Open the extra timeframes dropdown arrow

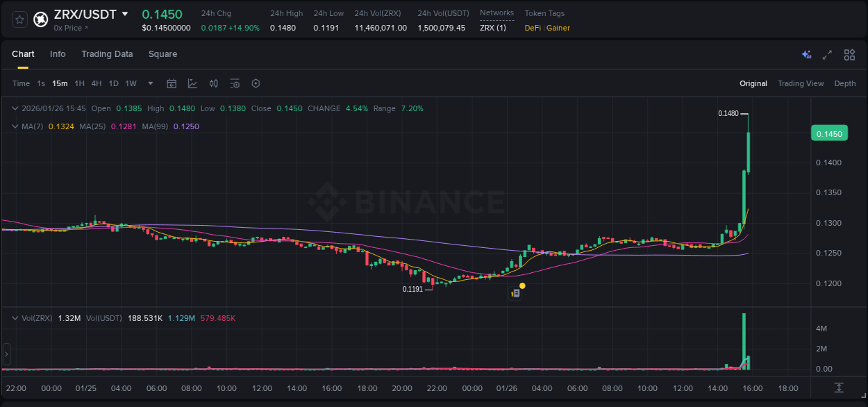(149, 83)
